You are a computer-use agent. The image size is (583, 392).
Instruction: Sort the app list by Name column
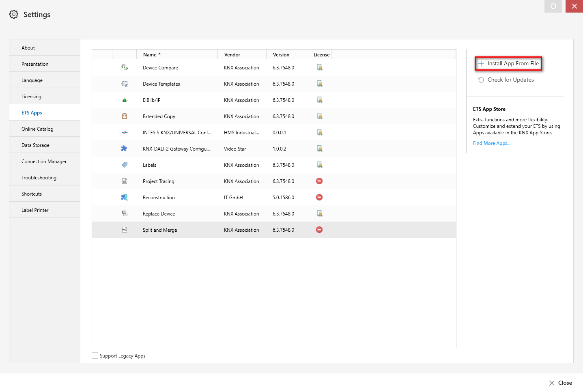(150, 55)
